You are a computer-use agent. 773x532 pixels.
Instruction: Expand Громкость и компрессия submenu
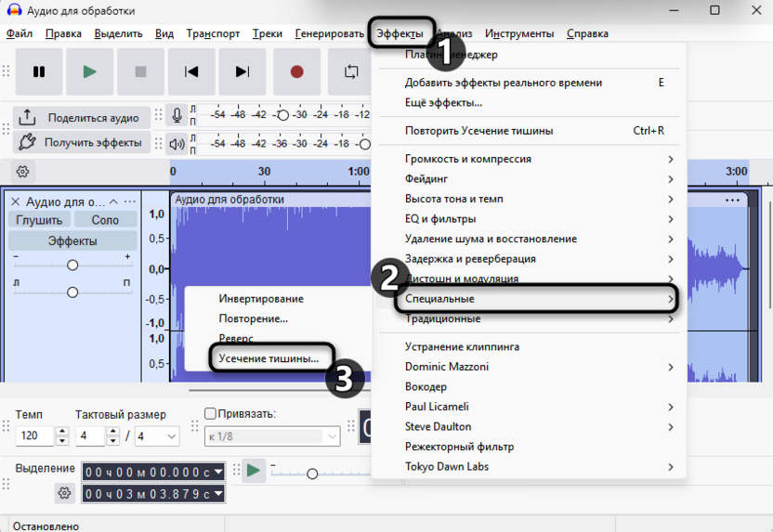(529, 159)
